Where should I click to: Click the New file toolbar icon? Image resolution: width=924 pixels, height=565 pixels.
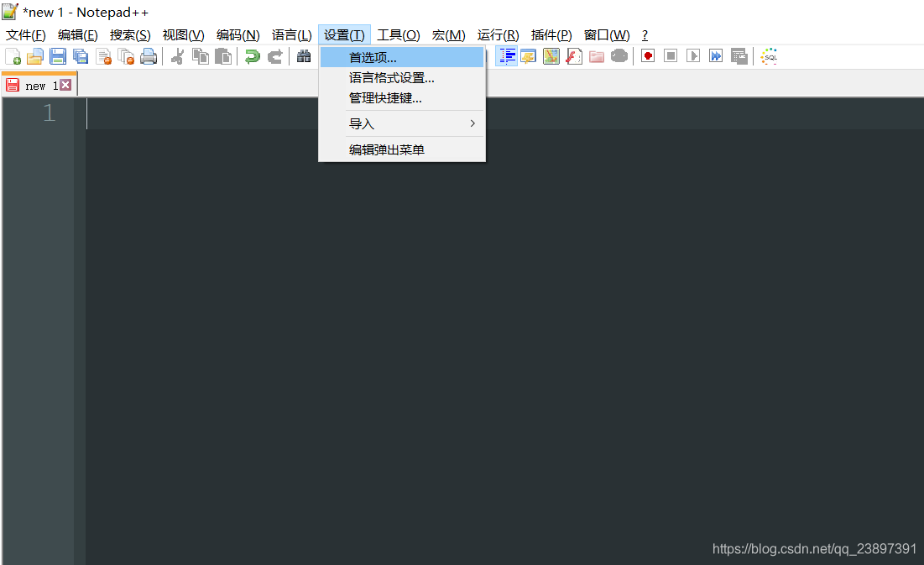13,56
